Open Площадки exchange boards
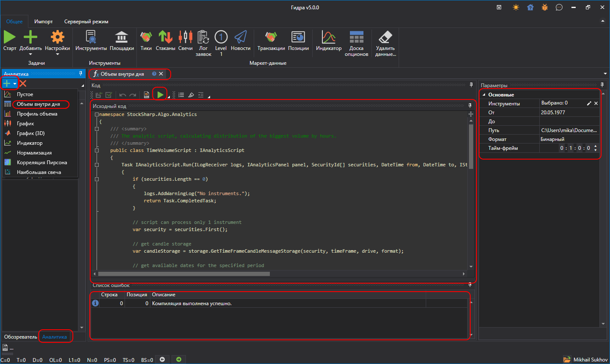The width and height of the screenshot is (610, 364). click(122, 40)
